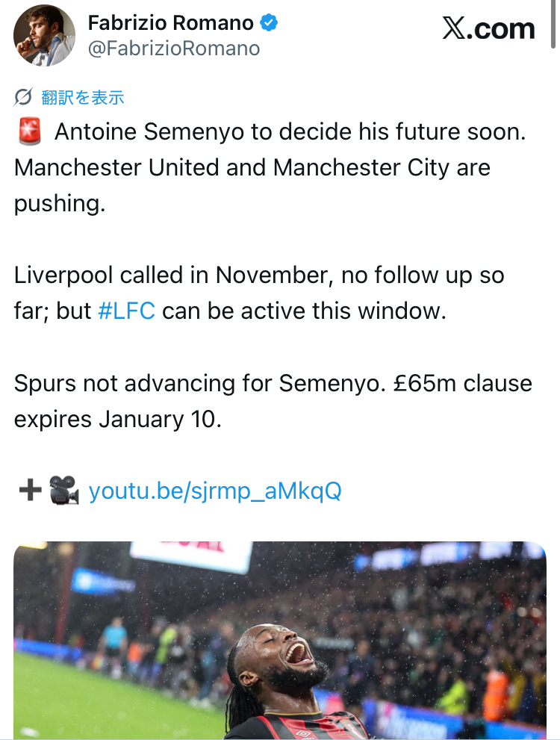
Task: Open the attached match photo
Action: (x=280, y=639)
